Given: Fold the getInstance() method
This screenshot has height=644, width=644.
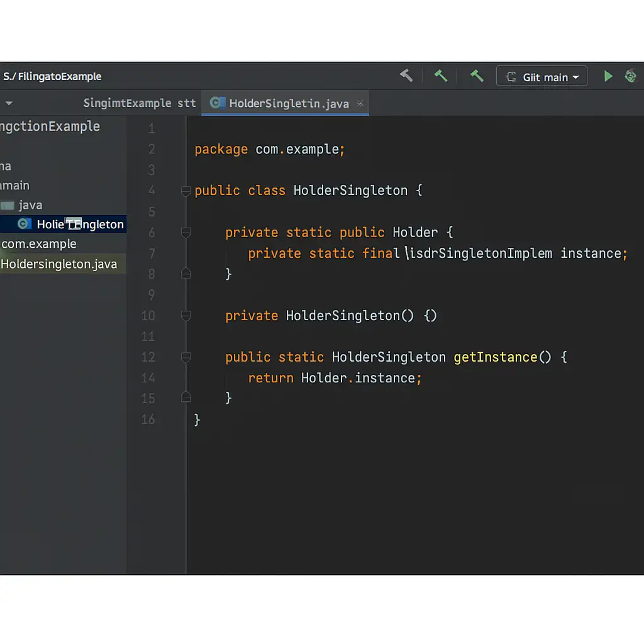Looking at the screenshot, I should (186, 358).
